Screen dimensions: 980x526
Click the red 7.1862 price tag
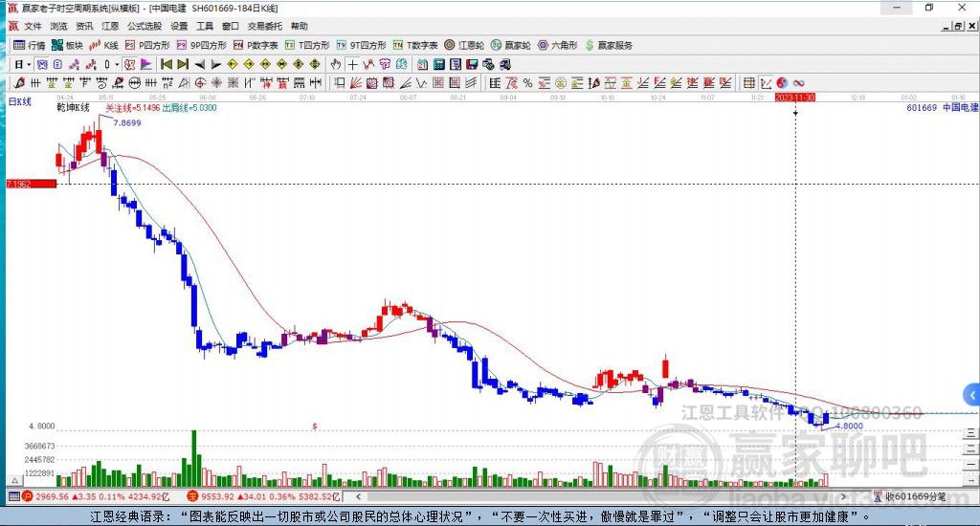tap(32, 184)
